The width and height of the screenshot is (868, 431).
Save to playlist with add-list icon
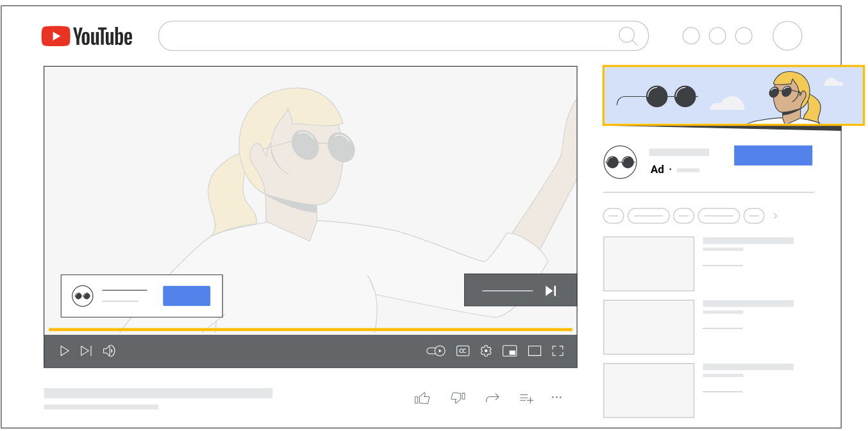click(526, 398)
